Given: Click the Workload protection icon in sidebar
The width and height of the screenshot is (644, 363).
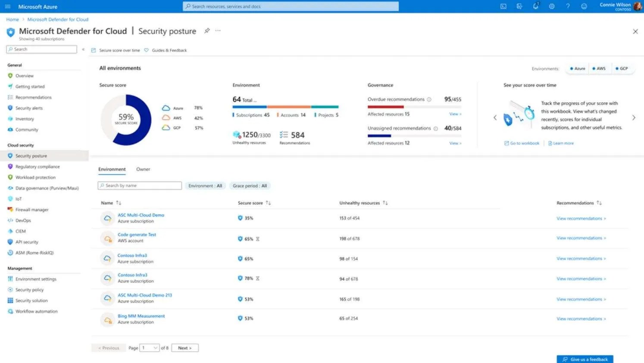Looking at the screenshot, I should (10, 178).
